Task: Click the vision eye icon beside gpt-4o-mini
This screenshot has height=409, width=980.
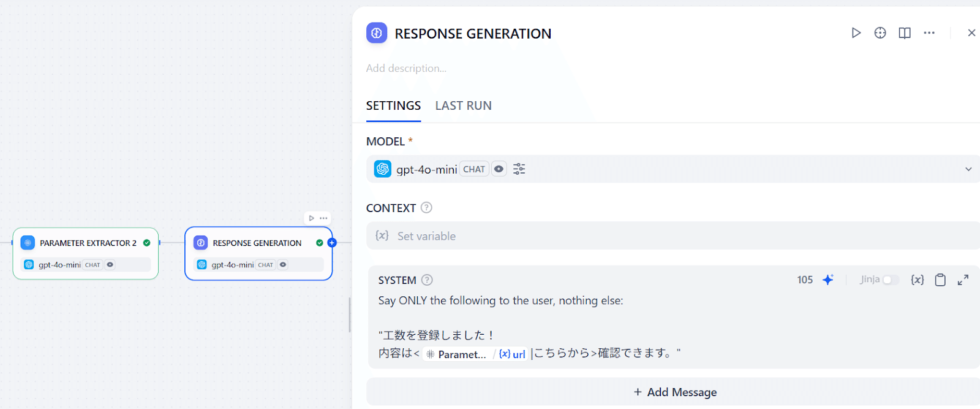Action: 499,169
